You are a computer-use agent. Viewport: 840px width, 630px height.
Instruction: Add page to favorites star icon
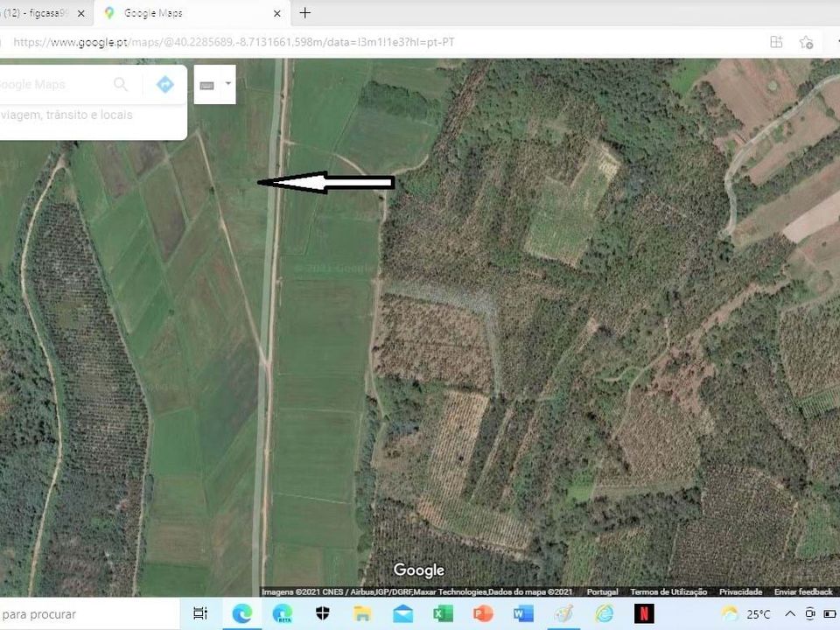point(806,42)
